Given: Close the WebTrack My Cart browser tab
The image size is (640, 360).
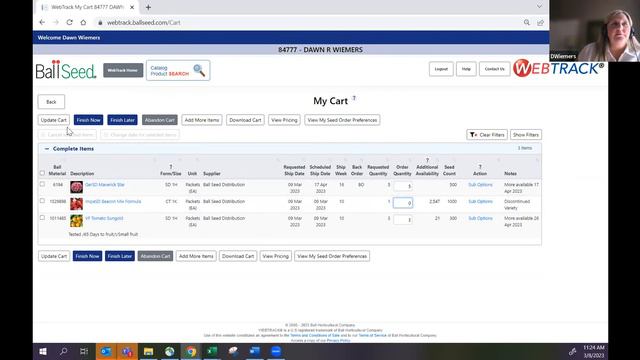Looking at the screenshot, I should (132, 7).
